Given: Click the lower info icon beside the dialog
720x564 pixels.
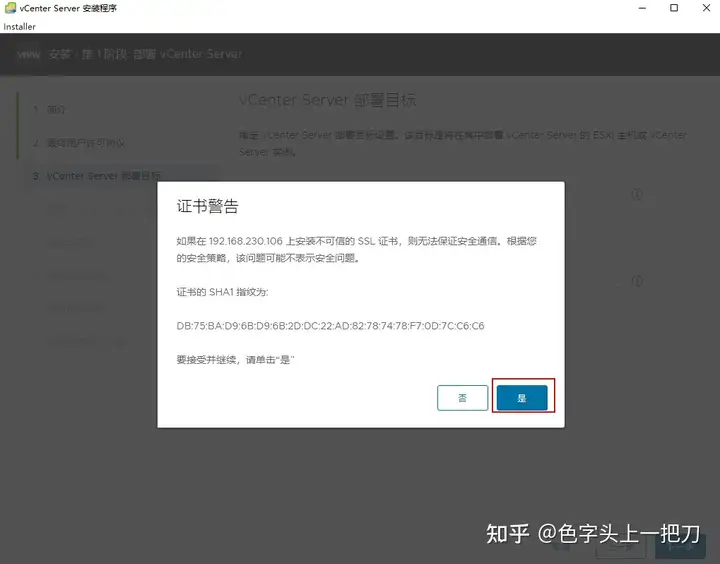Looking at the screenshot, I should (637, 281).
